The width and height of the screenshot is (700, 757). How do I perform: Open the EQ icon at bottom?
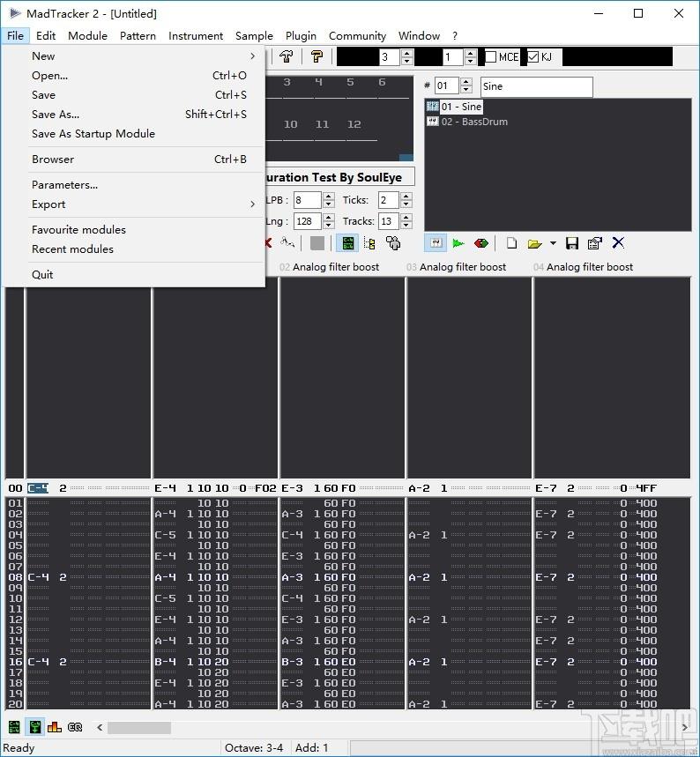75,726
